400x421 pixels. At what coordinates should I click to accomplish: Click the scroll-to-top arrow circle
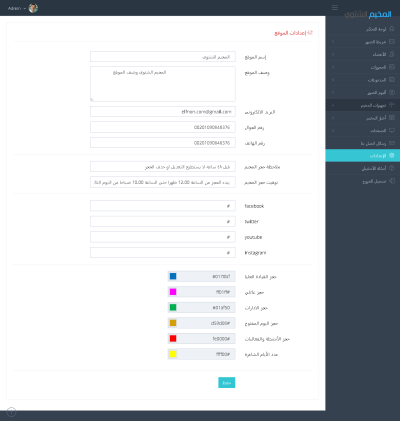point(11,412)
